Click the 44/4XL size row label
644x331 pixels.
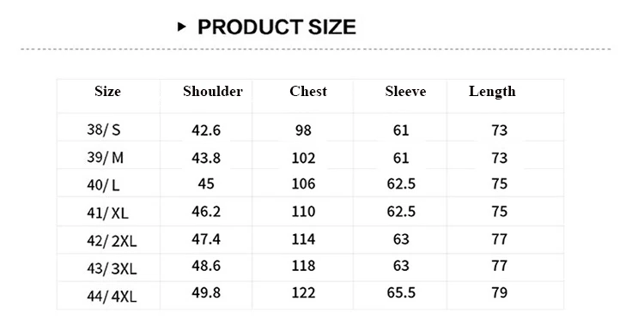[x=112, y=296]
